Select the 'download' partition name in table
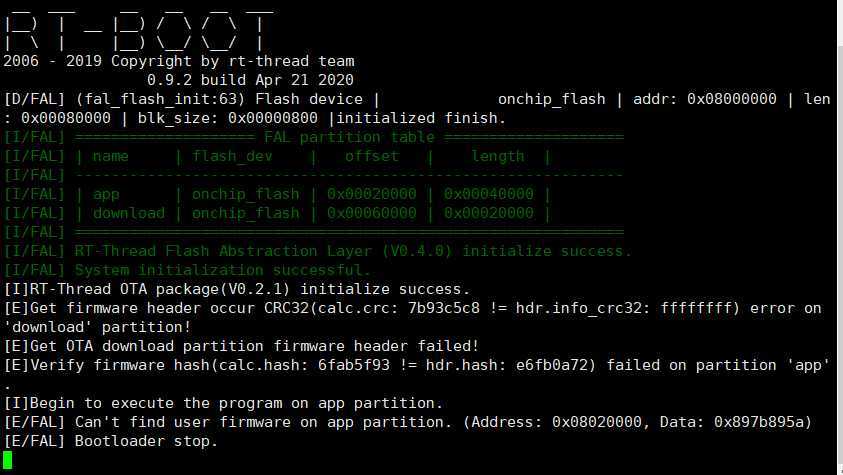This screenshot has width=843, height=475. pyautogui.click(x=129, y=213)
